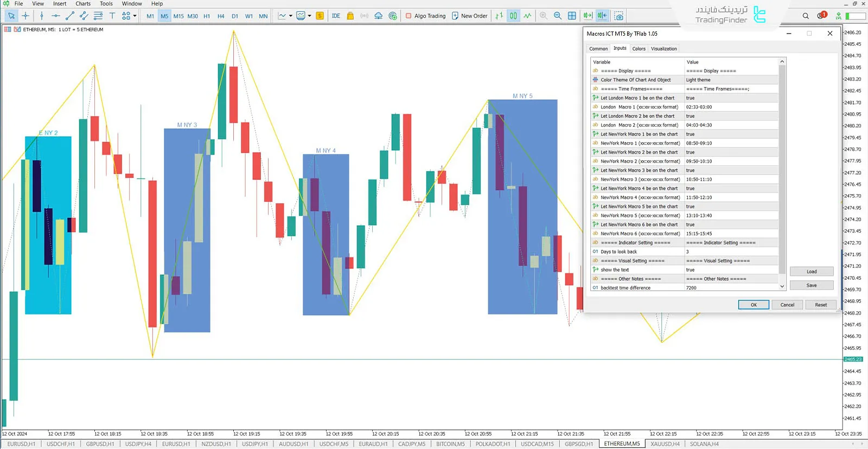
Task: Open the search magnifier in top right
Action: pyautogui.click(x=806, y=16)
